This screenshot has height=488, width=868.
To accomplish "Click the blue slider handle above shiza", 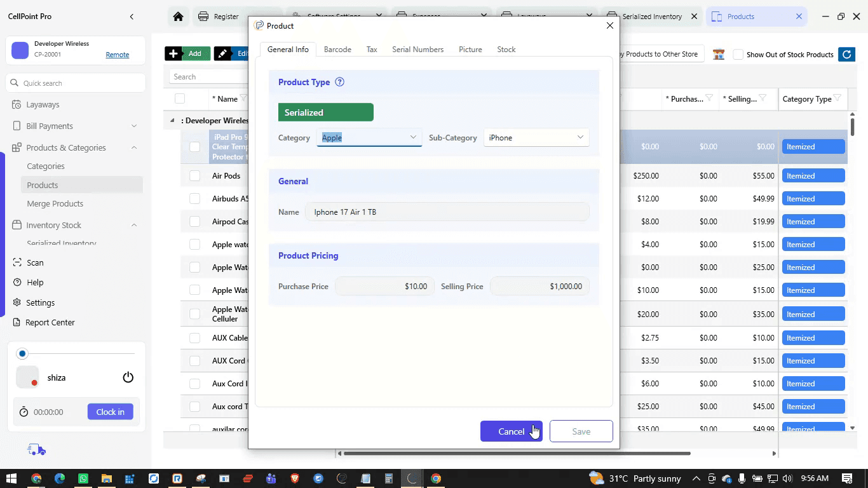I will 23,353.
